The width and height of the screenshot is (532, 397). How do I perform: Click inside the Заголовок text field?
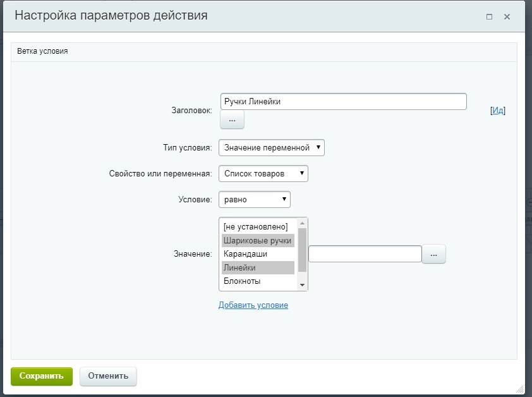[343, 101]
